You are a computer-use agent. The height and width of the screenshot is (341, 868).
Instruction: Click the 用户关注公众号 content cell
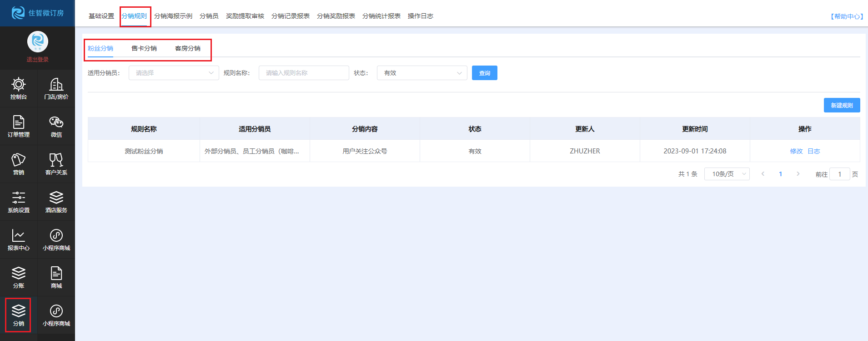coord(365,151)
